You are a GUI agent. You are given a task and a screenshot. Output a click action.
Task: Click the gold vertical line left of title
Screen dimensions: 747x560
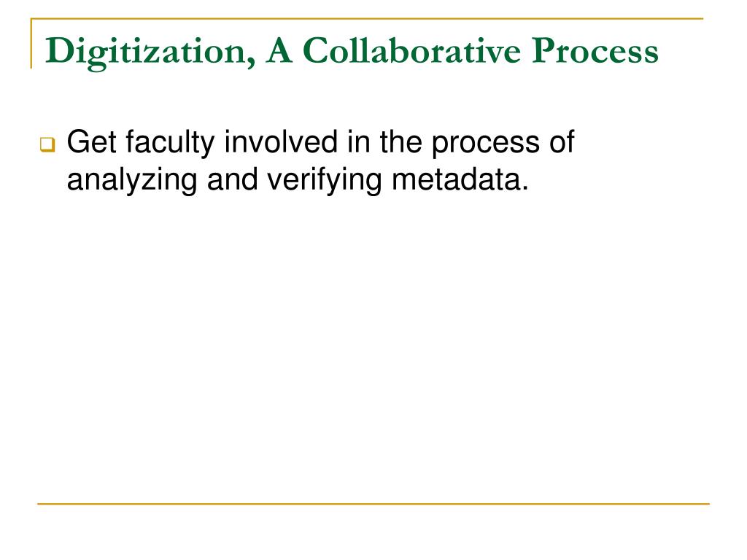[31, 43]
